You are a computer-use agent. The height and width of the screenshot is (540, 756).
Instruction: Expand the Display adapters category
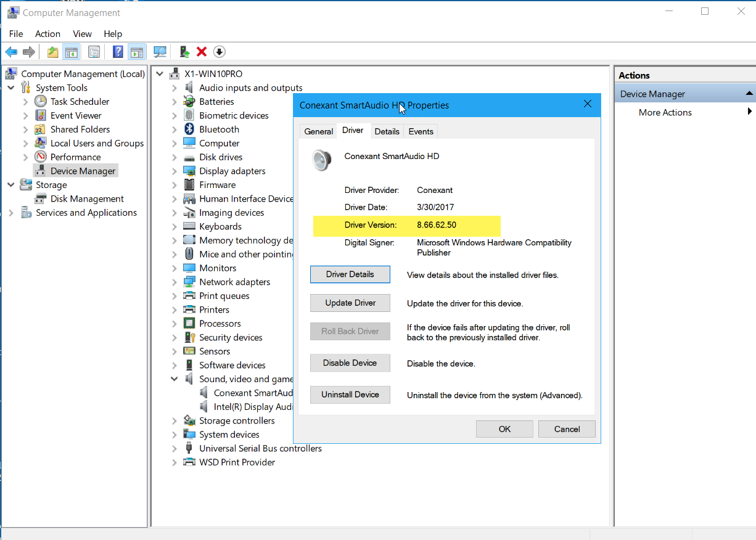(x=175, y=171)
